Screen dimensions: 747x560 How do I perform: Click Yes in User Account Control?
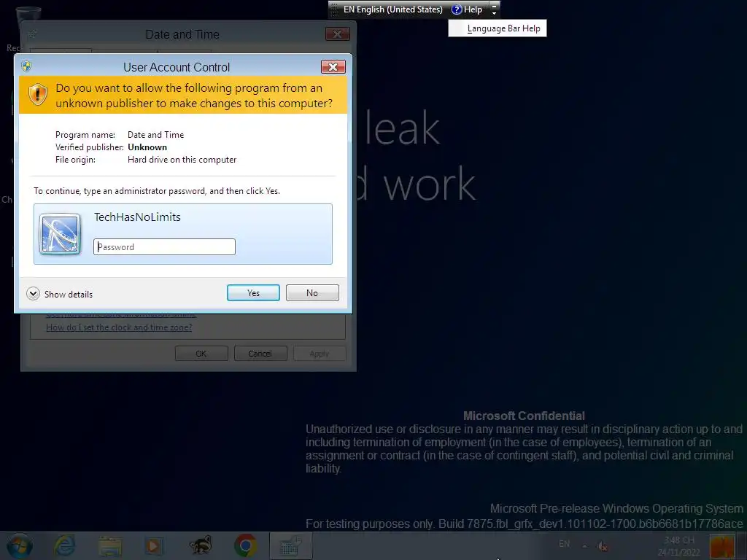click(253, 293)
